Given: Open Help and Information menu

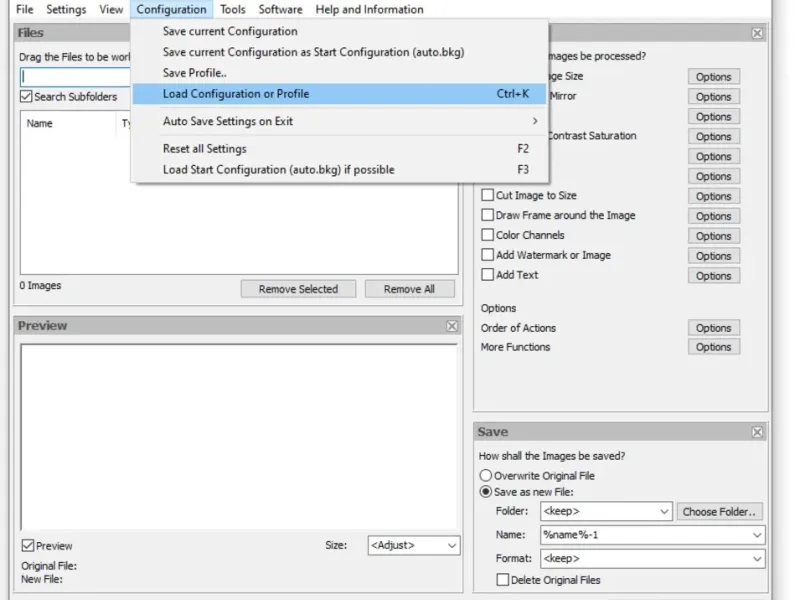Looking at the screenshot, I should [x=369, y=9].
